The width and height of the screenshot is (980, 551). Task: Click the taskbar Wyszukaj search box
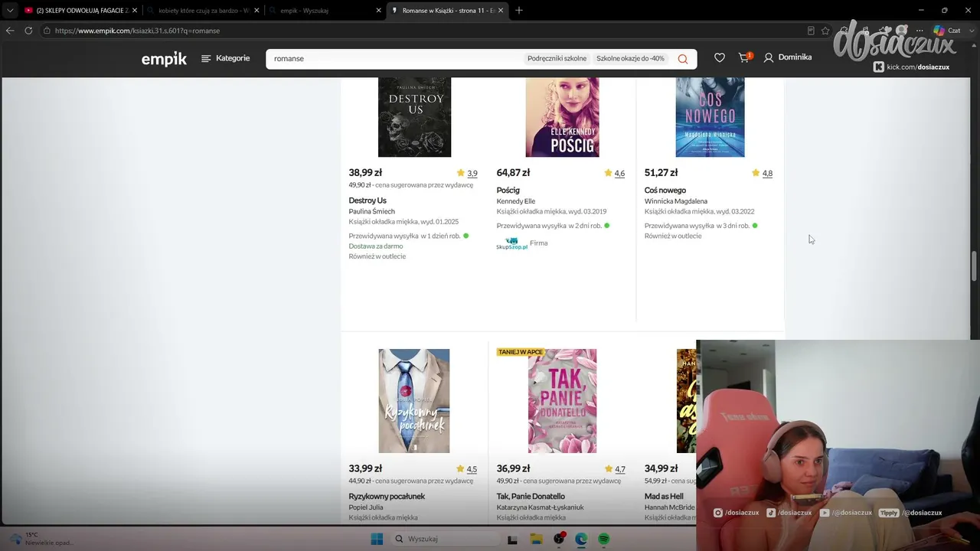tap(444, 540)
